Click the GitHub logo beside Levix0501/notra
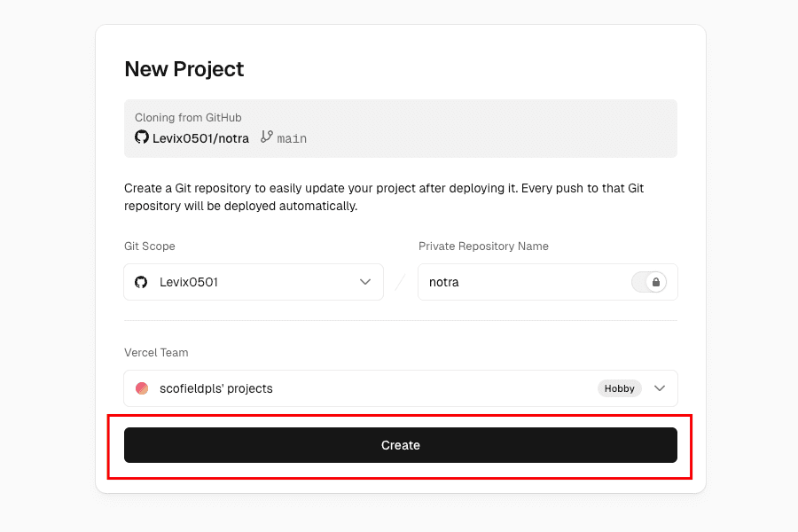The image size is (798, 532). click(142, 137)
